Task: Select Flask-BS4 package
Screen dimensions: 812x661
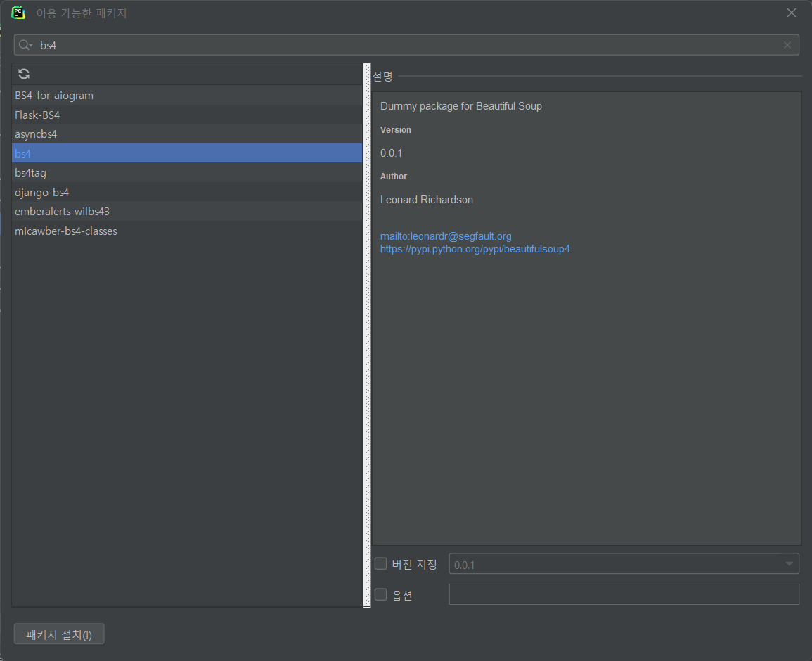Action: [x=187, y=115]
